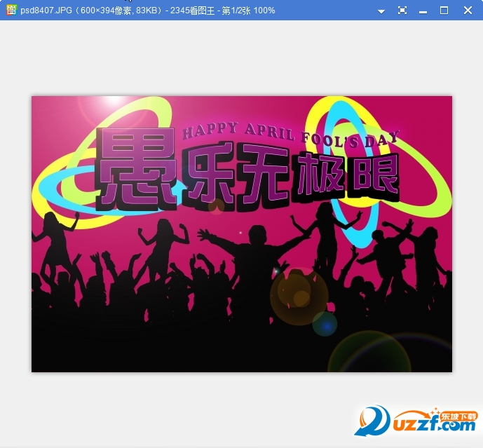
Task: Click the title text psd8407.JPG
Action: pos(46,11)
